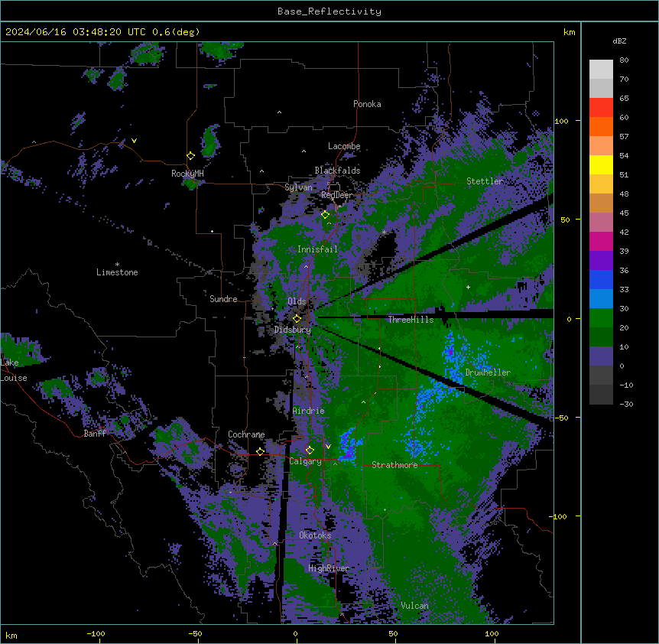Screen dimensions: 659x644
Task: Click the Okotoks map label
Action: click(x=315, y=535)
